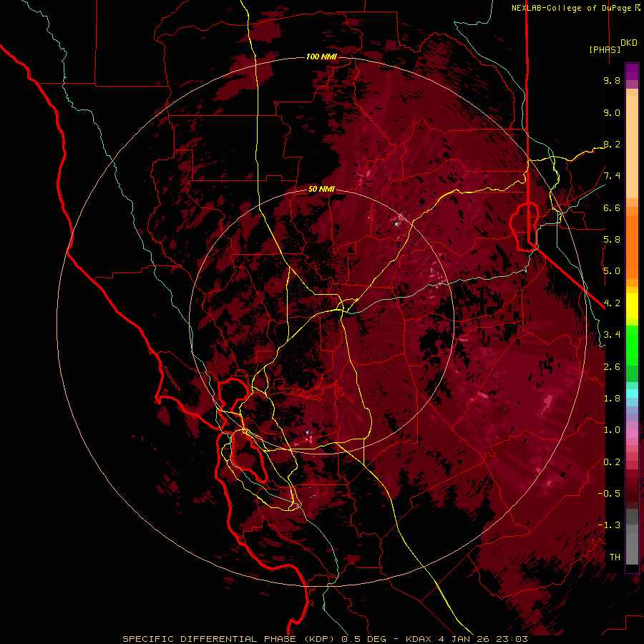Image resolution: width=644 pixels, height=644 pixels.
Task: Click the 6.6 value on the color scale
Action: pyautogui.click(x=612, y=208)
